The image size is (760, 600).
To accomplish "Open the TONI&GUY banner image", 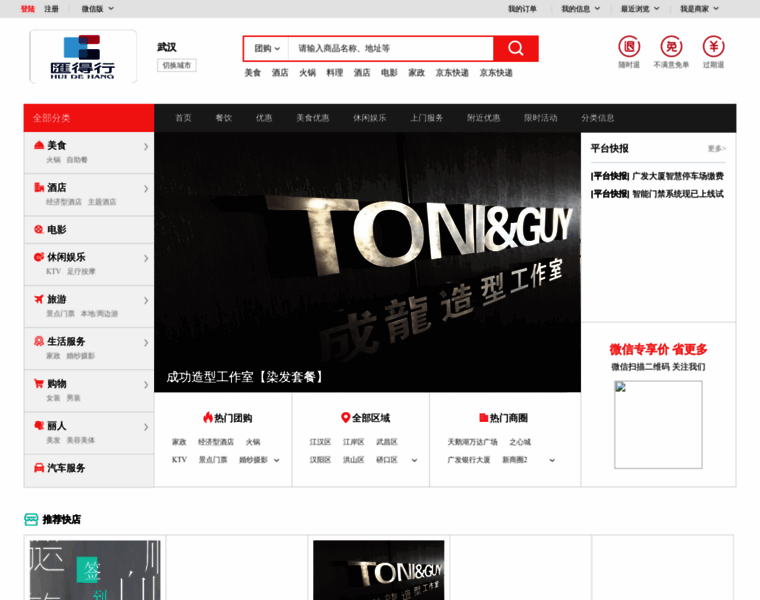I will pyautogui.click(x=367, y=262).
